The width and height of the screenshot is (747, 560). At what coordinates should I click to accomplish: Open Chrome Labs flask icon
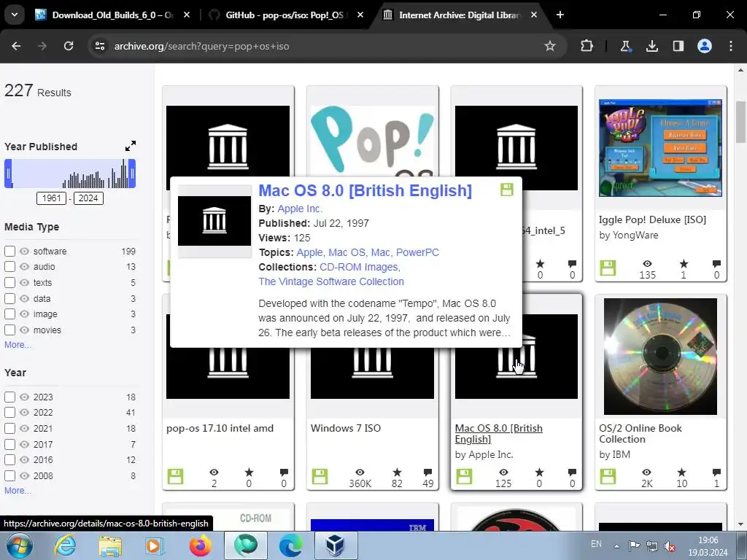pyautogui.click(x=625, y=46)
